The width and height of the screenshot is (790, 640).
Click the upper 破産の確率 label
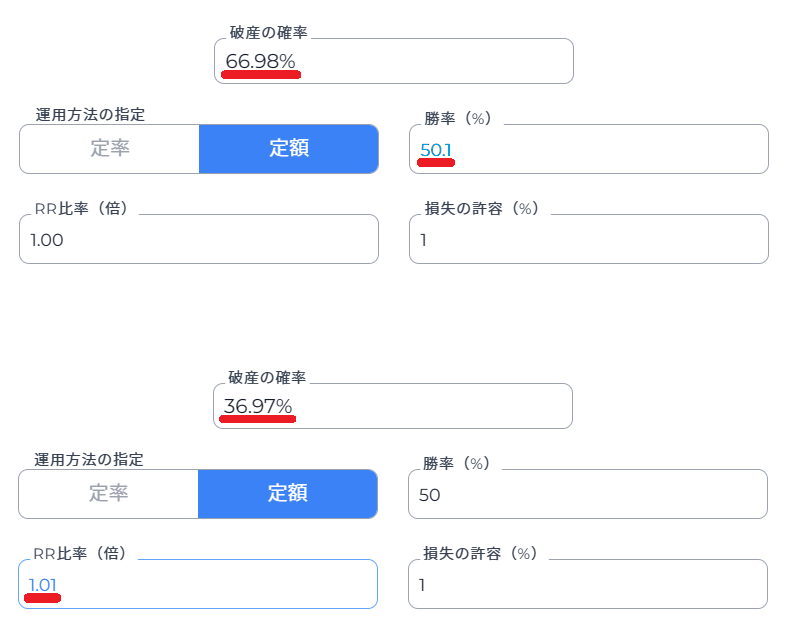[x=269, y=33]
